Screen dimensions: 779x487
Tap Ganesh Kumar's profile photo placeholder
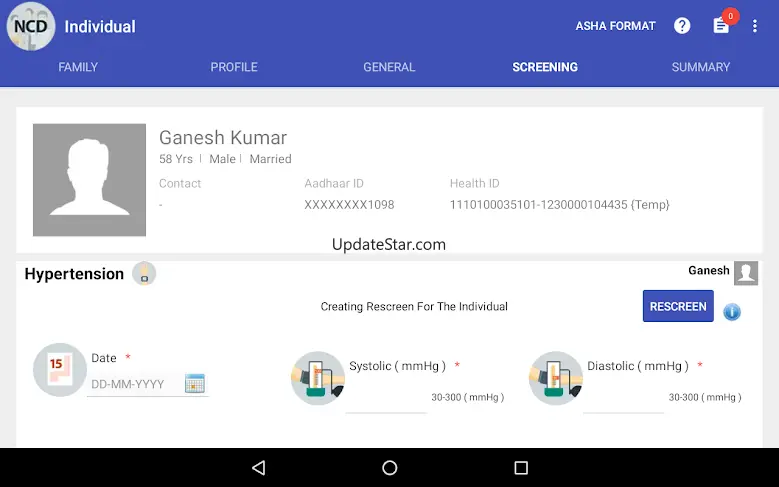tap(89, 180)
